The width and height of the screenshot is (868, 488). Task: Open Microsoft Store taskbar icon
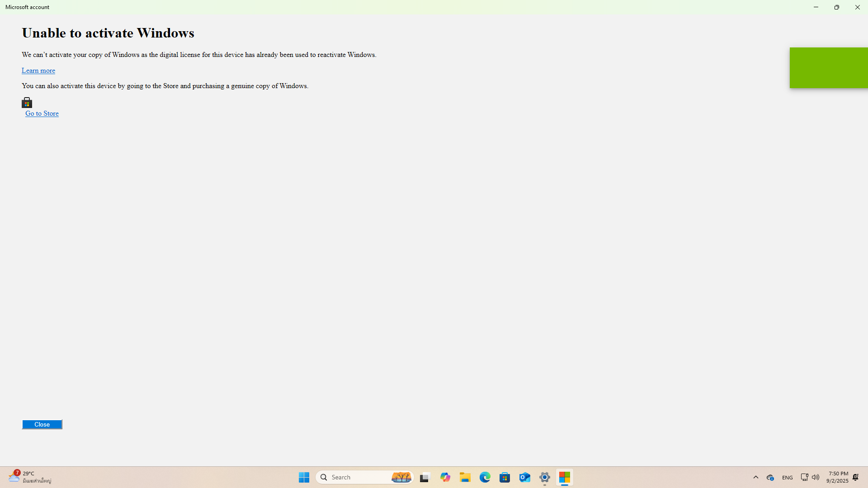505,477
